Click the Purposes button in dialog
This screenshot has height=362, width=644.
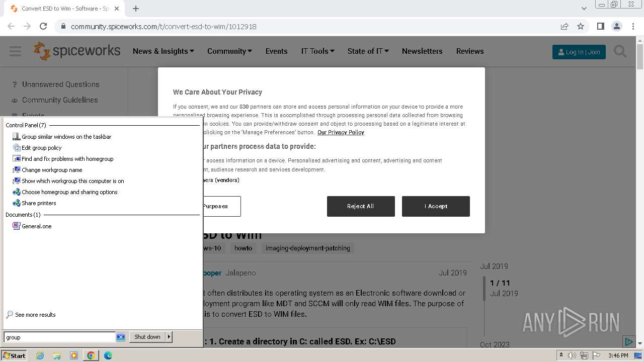coord(221,206)
